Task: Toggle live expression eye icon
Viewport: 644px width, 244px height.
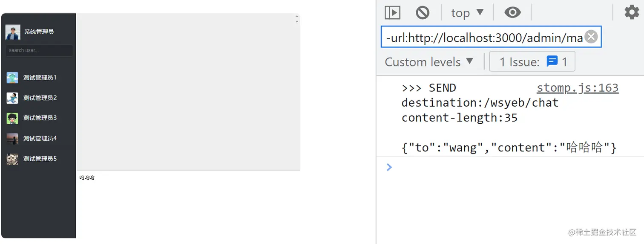Action: click(512, 13)
